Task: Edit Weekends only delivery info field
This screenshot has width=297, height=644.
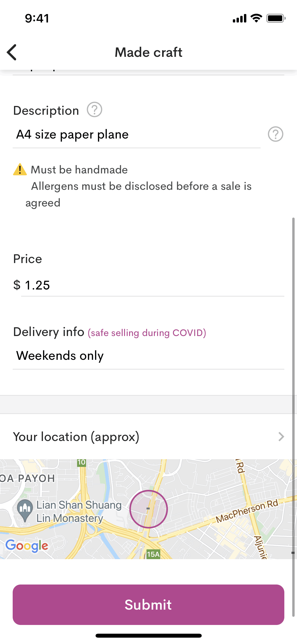Action: (x=148, y=356)
